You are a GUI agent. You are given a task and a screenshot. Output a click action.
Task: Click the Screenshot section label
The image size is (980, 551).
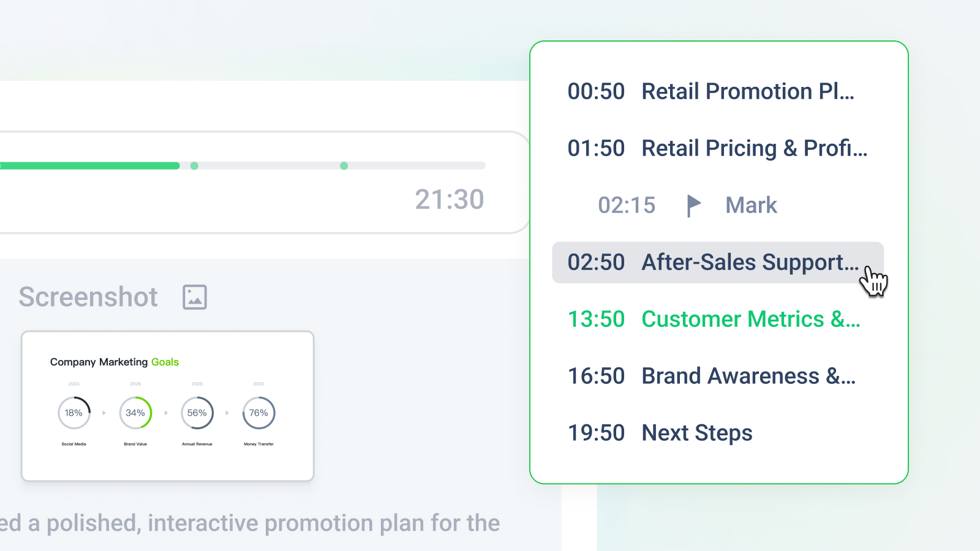coord(88,297)
